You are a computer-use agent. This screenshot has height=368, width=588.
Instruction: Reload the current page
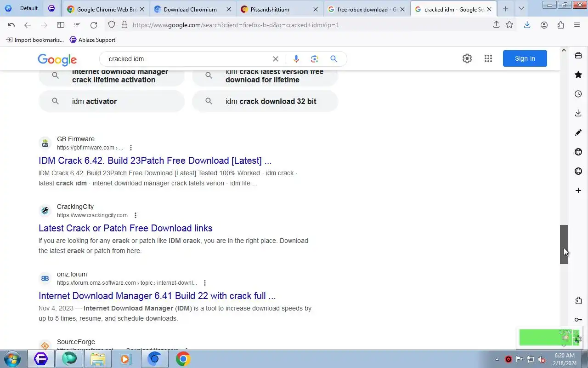tap(94, 25)
